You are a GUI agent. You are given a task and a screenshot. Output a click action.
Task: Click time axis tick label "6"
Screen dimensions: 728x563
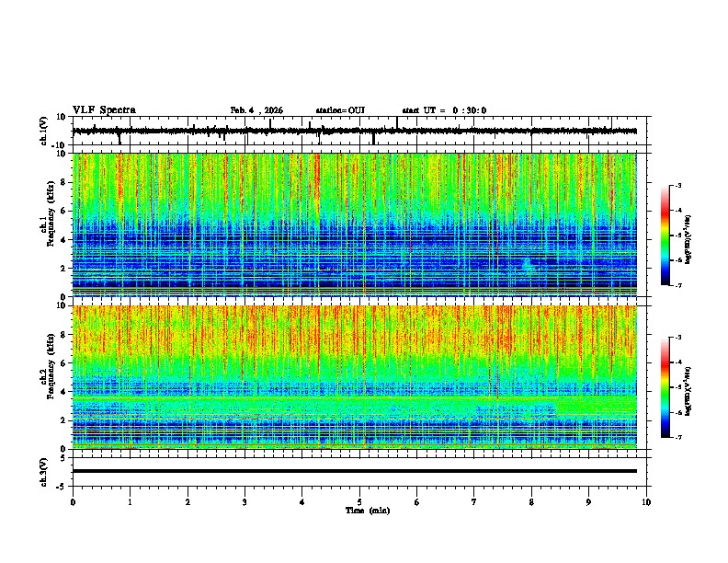click(x=417, y=502)
